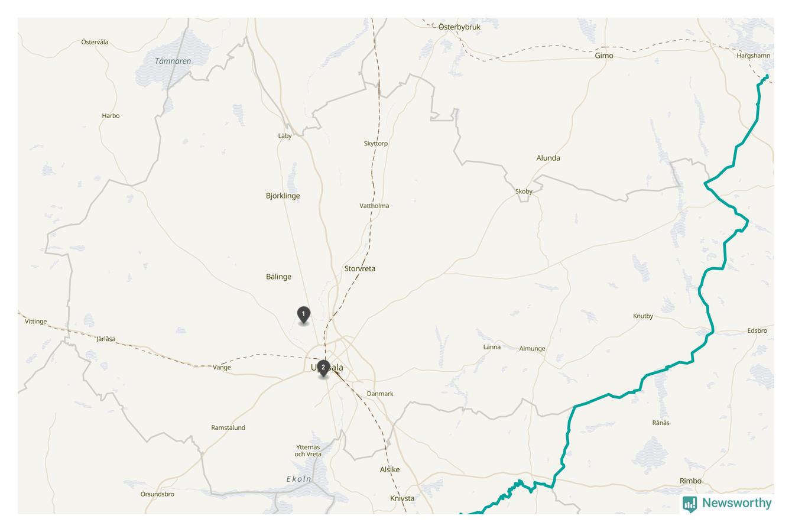Select the Vittinge label
The width and height of the screenshot is (792, 532).
tap(35, 322)
